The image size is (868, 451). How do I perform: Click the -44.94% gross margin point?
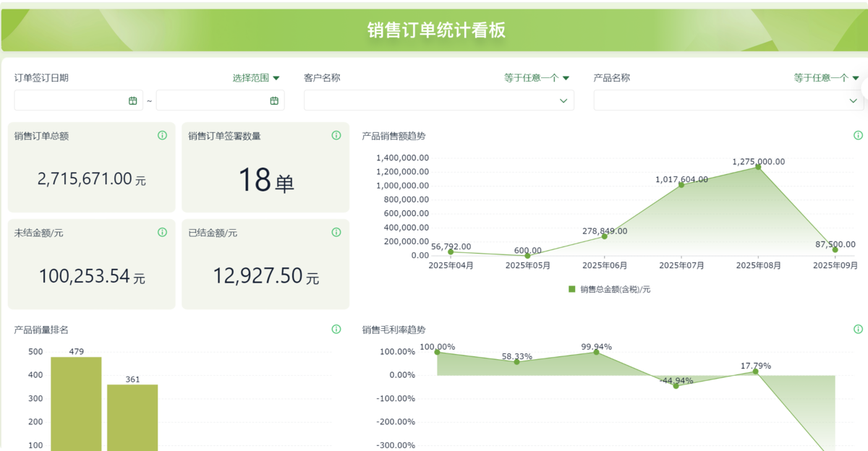[676, 386]
